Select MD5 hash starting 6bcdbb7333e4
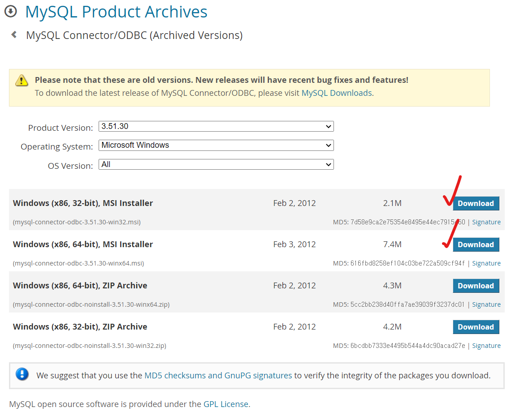Screen dimensions: 511x420 point(408,345)
